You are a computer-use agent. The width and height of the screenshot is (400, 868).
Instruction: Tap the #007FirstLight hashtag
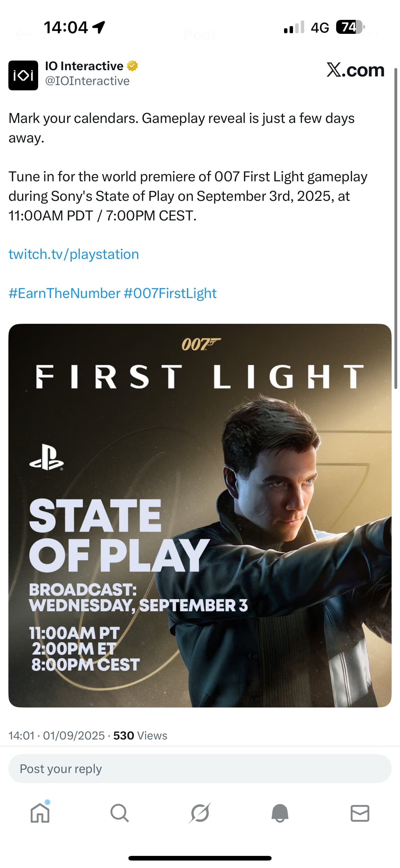170,293
